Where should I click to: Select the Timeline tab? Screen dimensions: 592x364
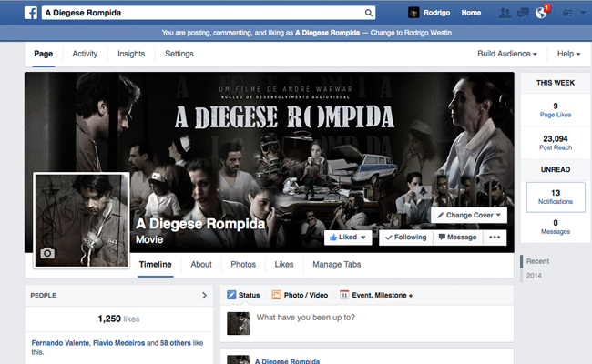point(155,265)
